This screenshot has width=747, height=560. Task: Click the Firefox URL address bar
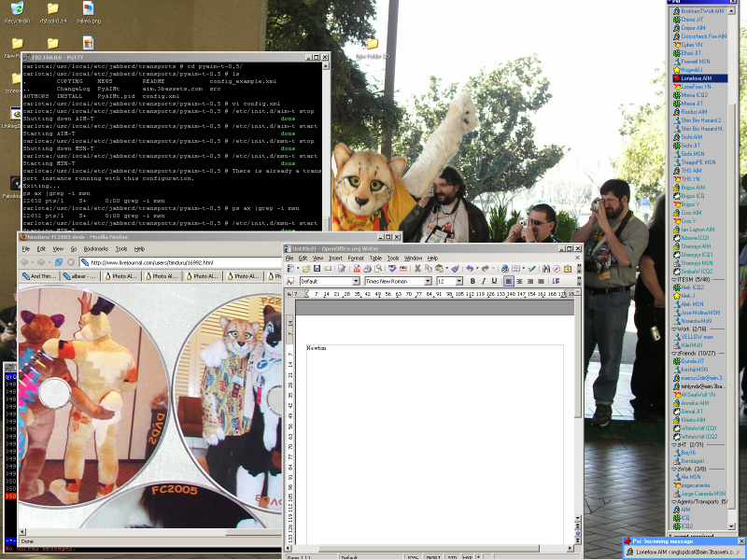pyautogui.click(x=149, y=262)
